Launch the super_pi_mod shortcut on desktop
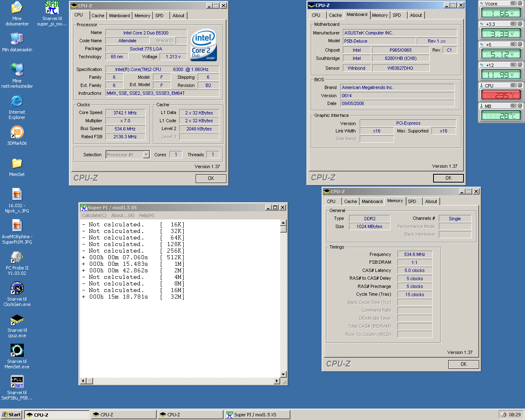Viewport: 525px width, 420px height. point(52,14)
